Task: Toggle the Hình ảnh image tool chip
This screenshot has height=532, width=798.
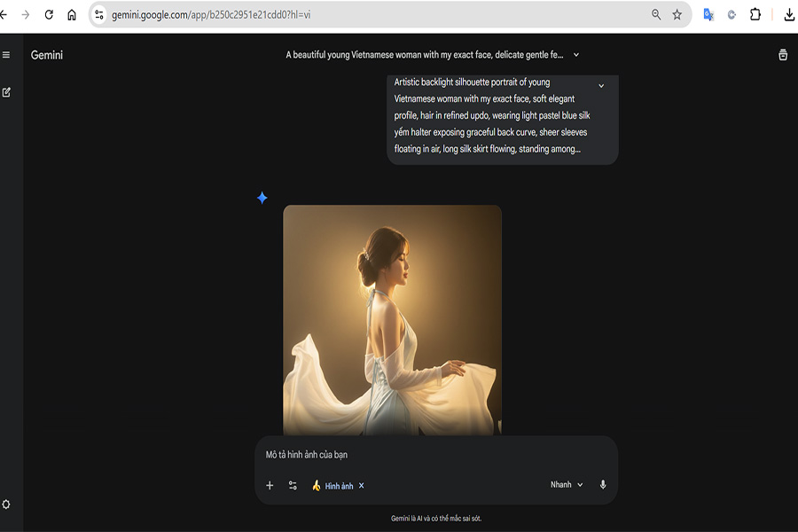Action: pos(332,486)
